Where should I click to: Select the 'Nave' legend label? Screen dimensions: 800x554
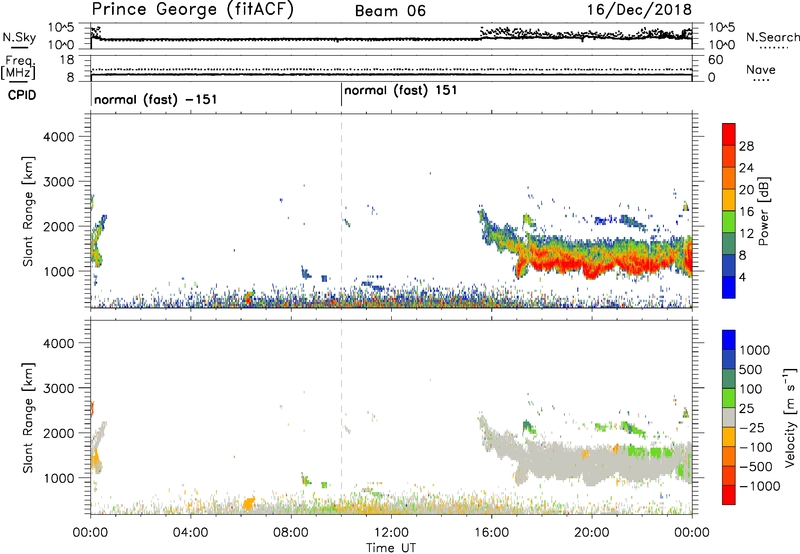761,69
